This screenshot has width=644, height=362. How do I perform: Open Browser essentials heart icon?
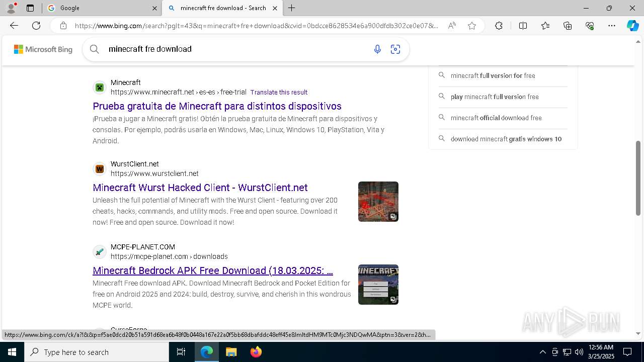590,26
